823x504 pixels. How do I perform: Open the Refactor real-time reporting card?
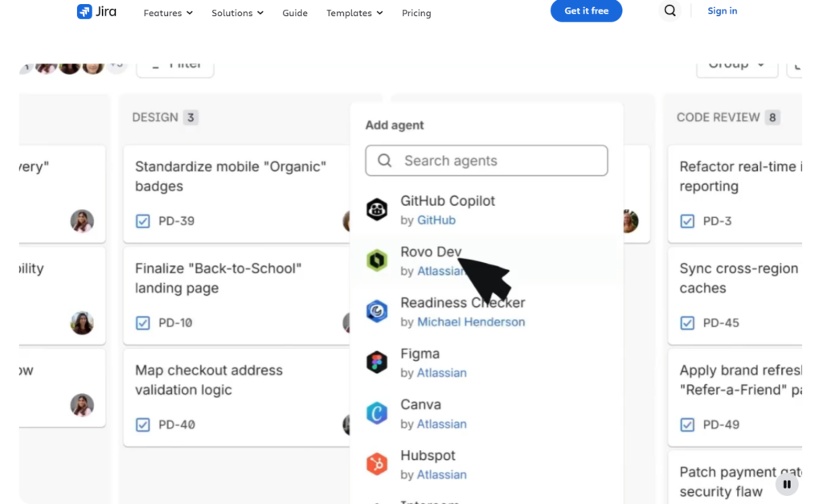tap(735, 194)
